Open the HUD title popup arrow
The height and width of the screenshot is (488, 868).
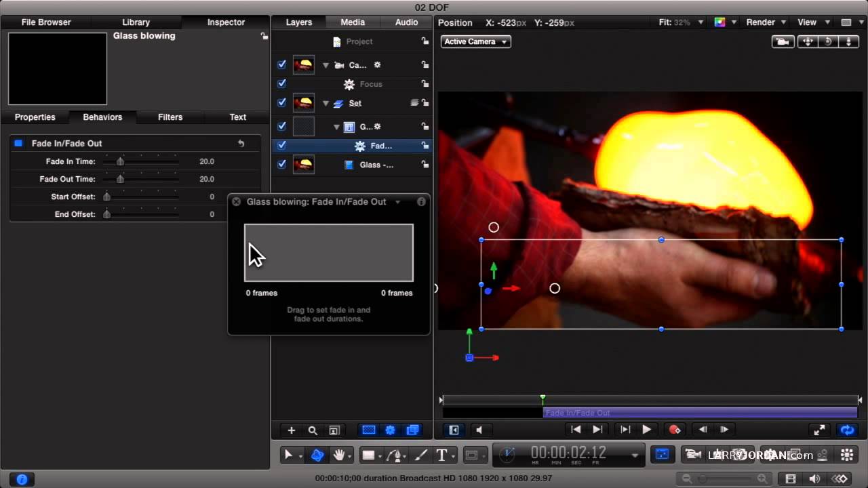[397, 202]
